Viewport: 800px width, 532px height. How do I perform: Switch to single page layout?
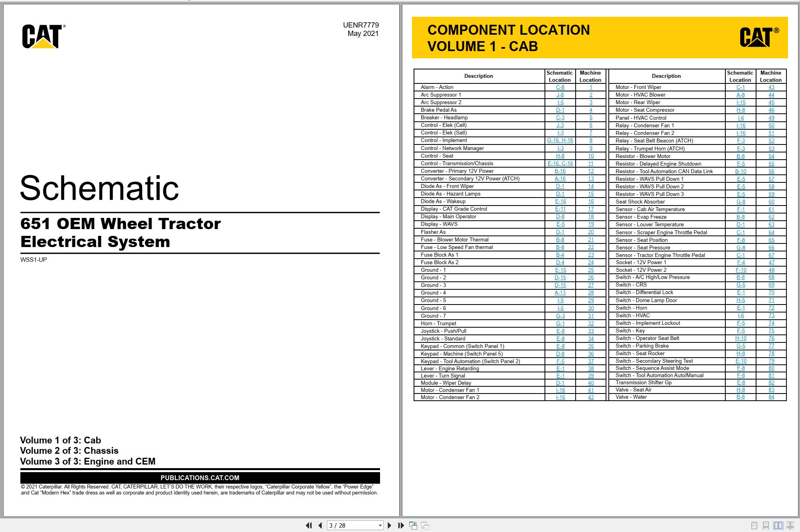pyautogui.click(x=754, y=526)
